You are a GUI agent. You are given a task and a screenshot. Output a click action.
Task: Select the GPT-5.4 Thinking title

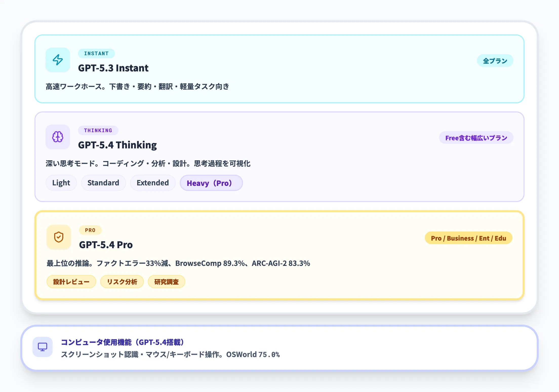[x=117, y=145]
